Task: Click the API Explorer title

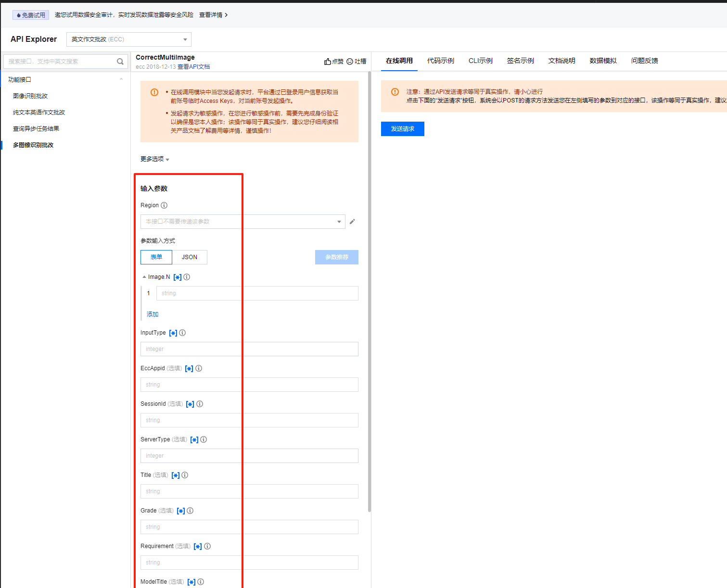Action: pyautogui.click(x=34, y=39)
